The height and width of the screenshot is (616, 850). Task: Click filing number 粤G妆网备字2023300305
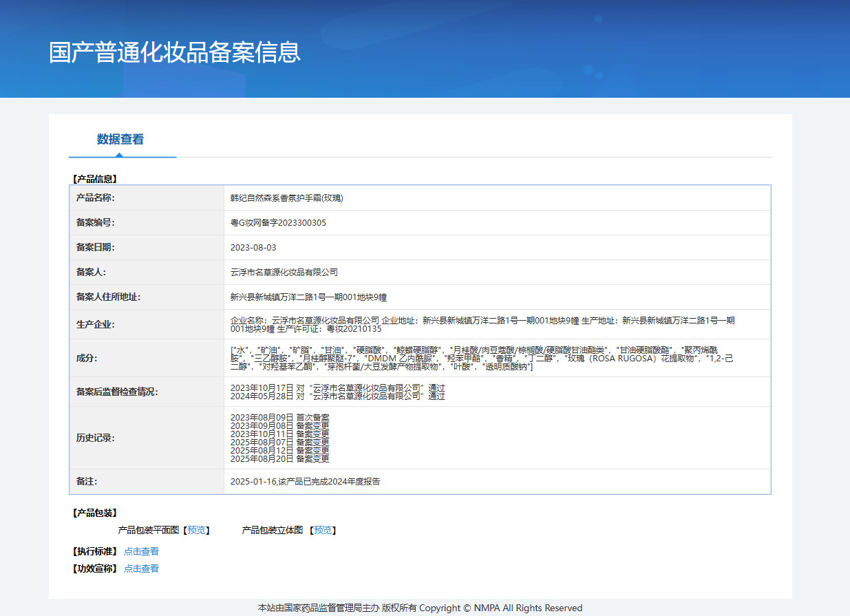(x=278, y=223)
